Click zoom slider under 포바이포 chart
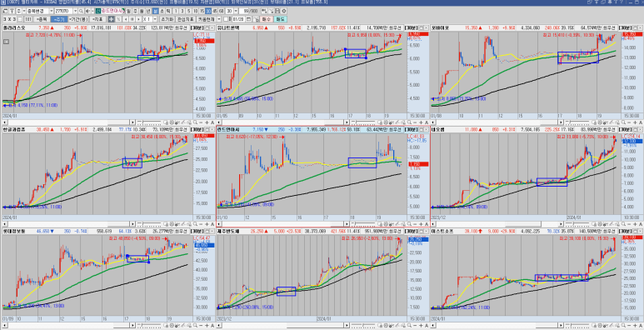644x330 pixels. [x=578, y=122]
